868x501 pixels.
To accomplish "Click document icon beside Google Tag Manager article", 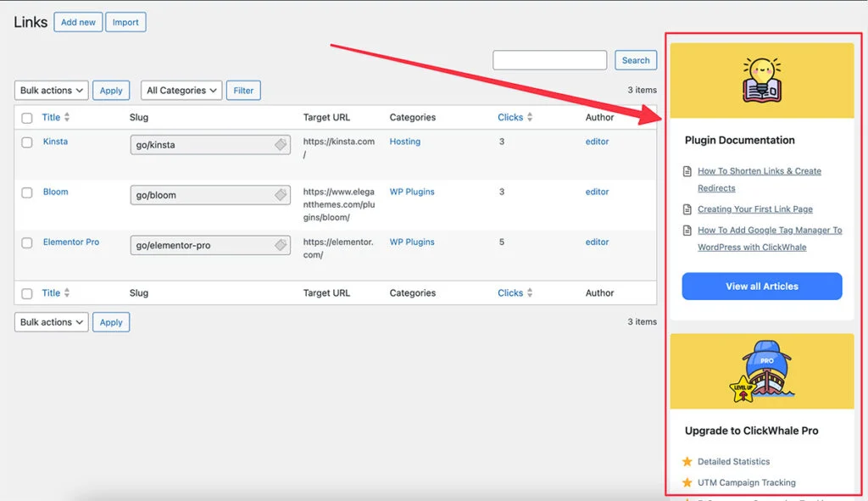I will point(687,231).
